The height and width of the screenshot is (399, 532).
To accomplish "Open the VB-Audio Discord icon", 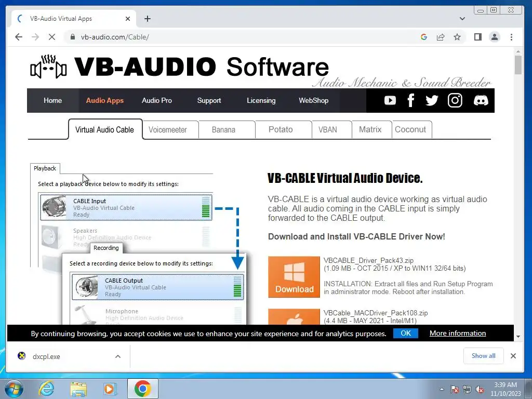I will (481, 100).
